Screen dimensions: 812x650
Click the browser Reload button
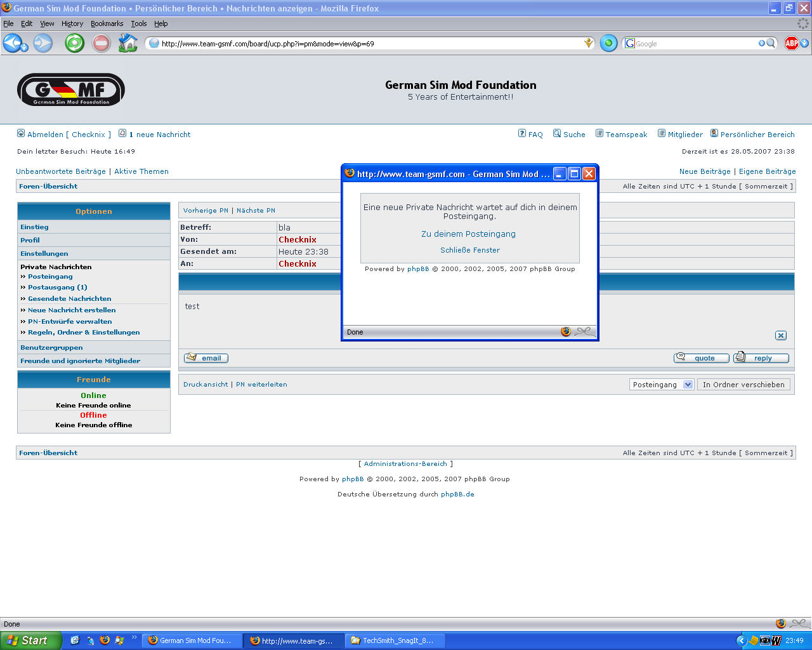pos(74,43)
